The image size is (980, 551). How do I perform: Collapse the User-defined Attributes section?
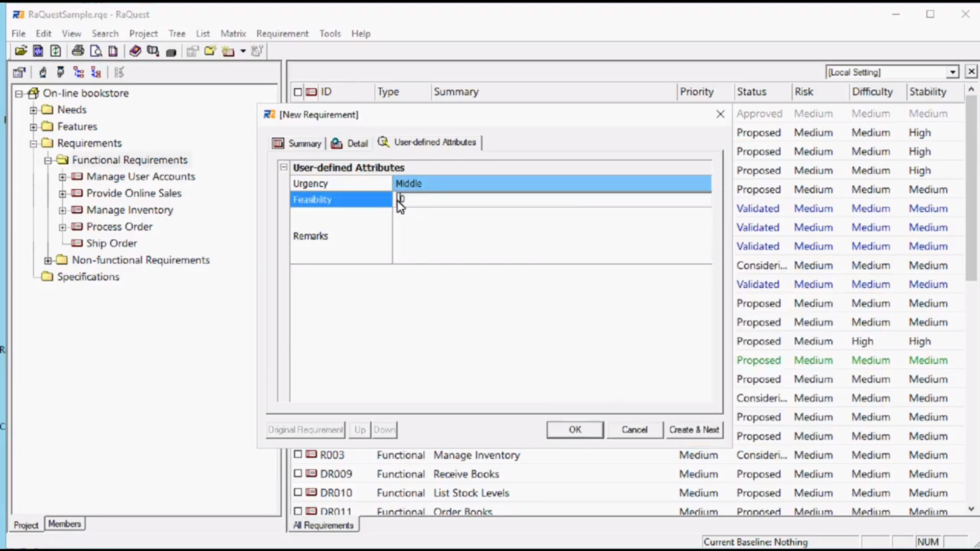click(284, 167)
